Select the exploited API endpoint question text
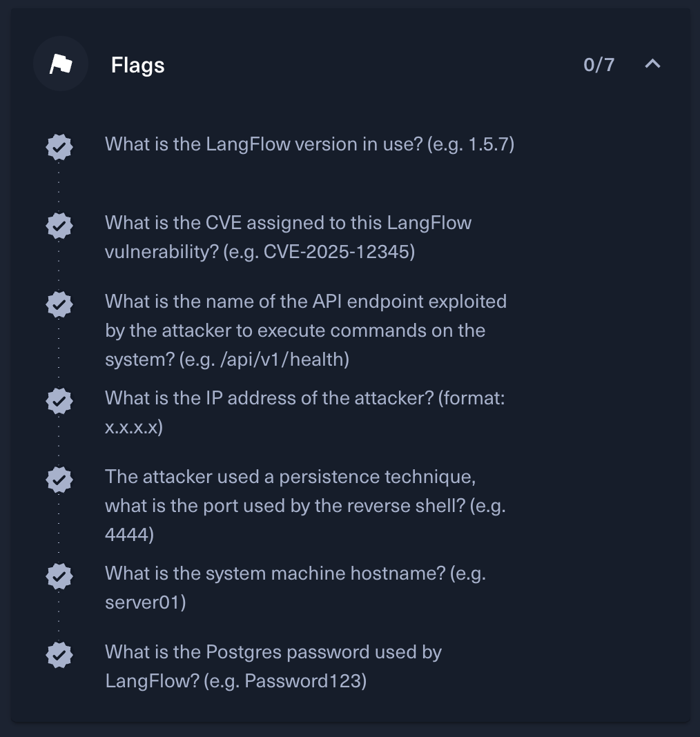The height and width of the screenshot is (737, 700). (306, 331)
